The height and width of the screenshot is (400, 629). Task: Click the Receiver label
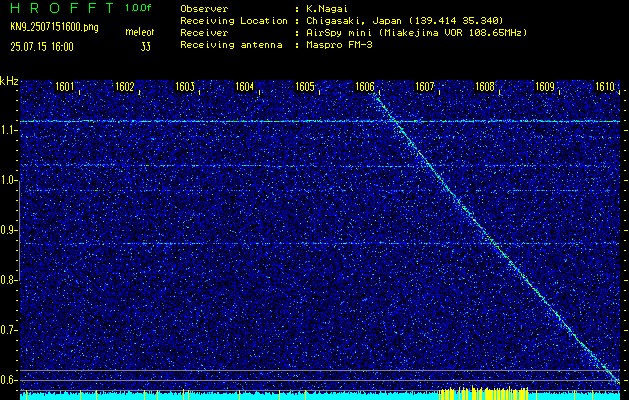click(204, 33)
